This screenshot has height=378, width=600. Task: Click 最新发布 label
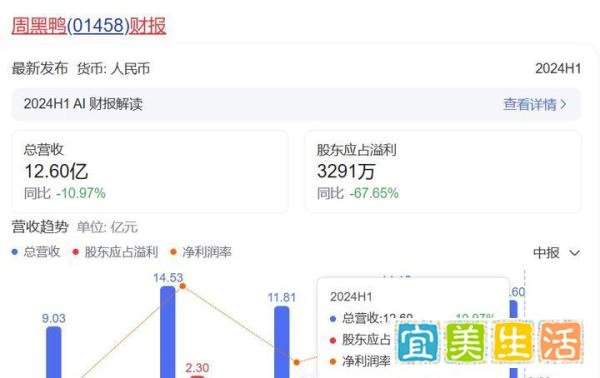(x=40, y=69)
